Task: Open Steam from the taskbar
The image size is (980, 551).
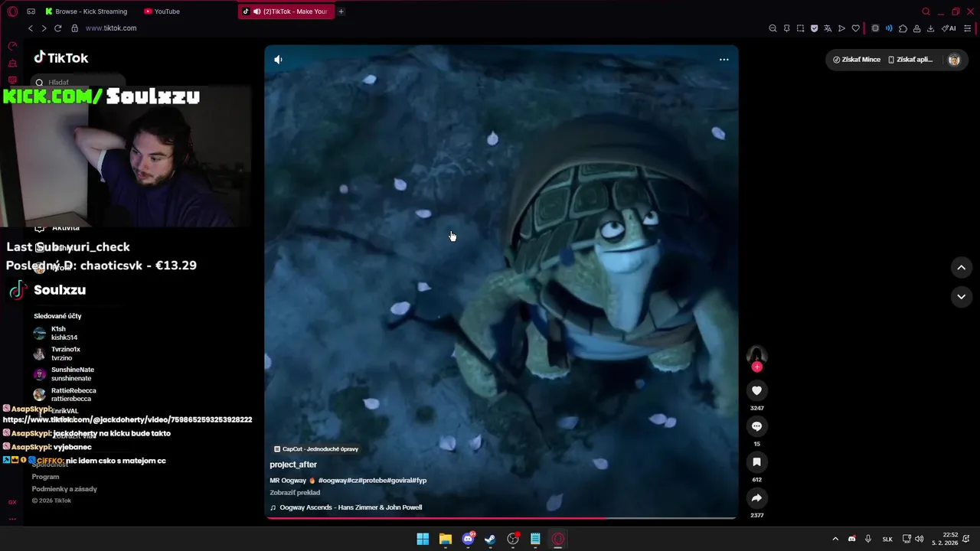Action: [490, 539]
